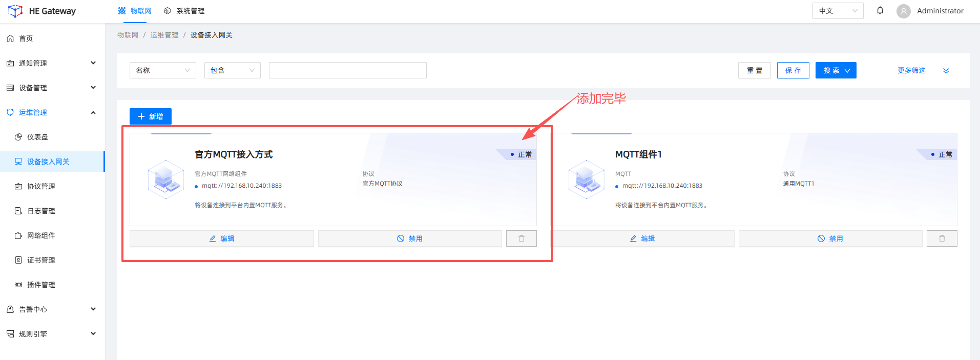Open the notification bell

coord(880,11)
